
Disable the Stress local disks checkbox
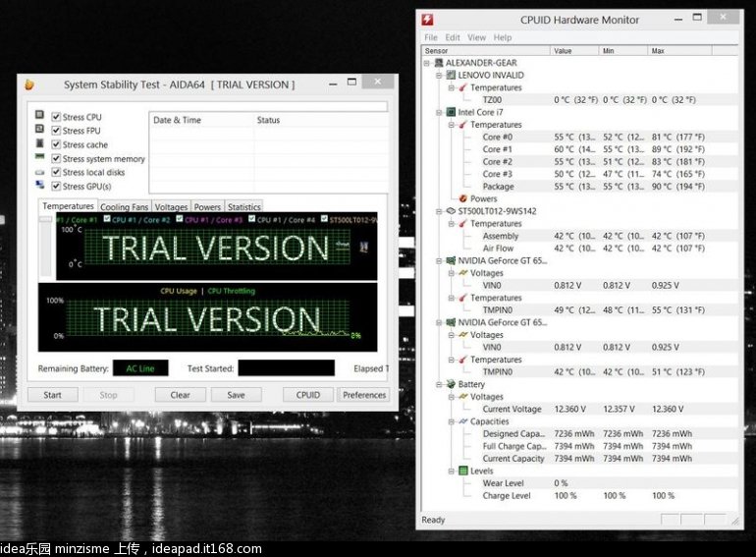(x=56, y=172)
